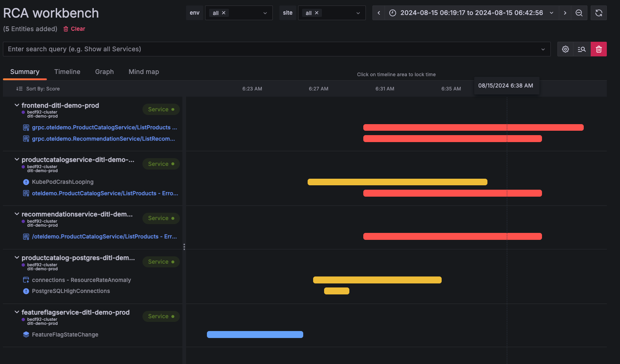Click the FeatureFlagStateChange layers icon
This screenshot has height=364, width=620.
[25, 334]
